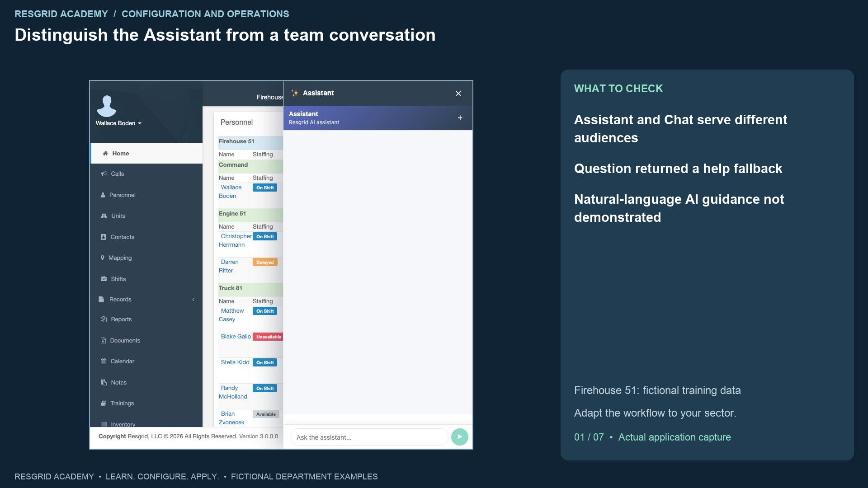This screenshot has width=868, height=488.
Task: Click the Records file icon
Action: [x=101, y=300]
